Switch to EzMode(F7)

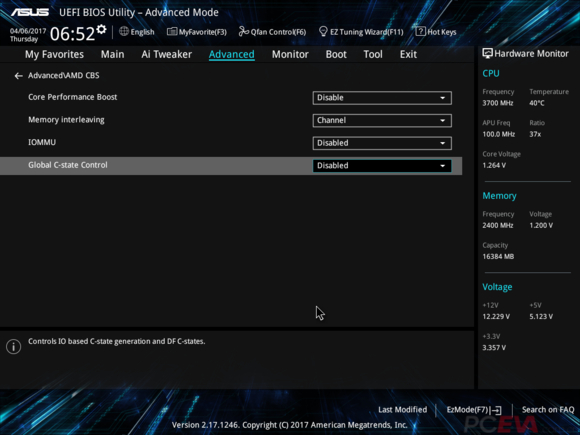474,410
